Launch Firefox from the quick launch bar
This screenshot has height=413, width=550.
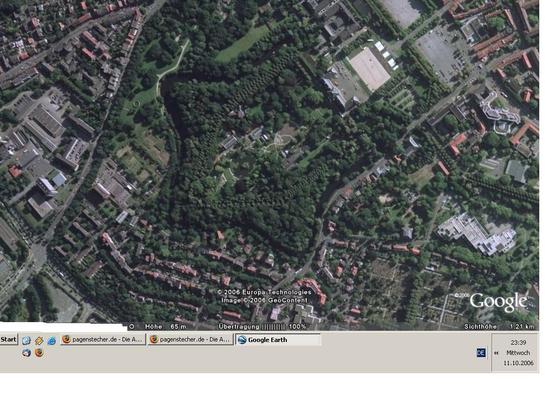(x=39, y=353)
